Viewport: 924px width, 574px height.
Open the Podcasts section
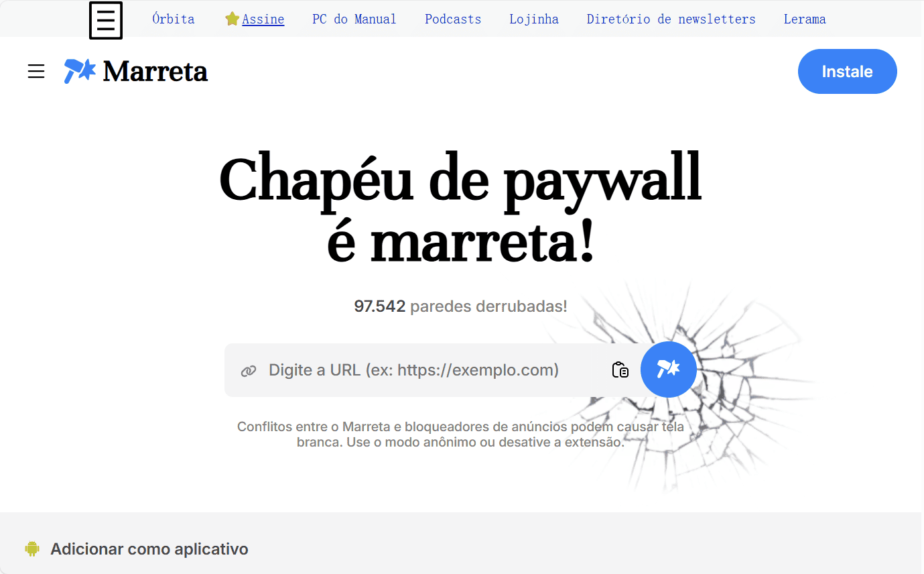pos(452,19)
